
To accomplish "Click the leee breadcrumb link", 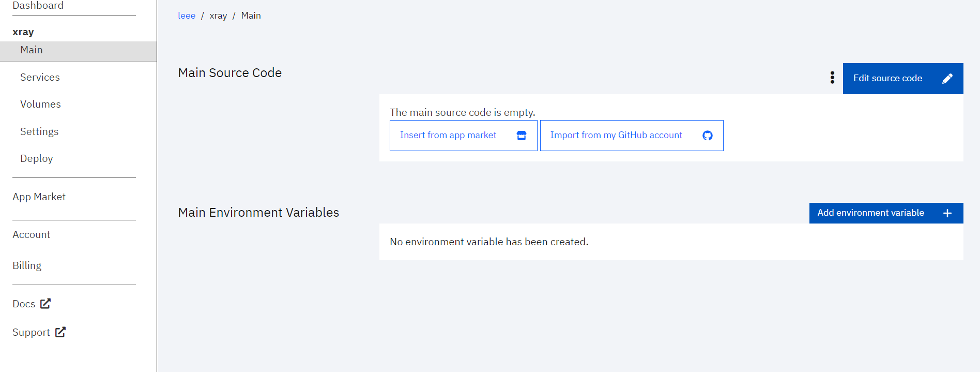I will pos(187,16).
